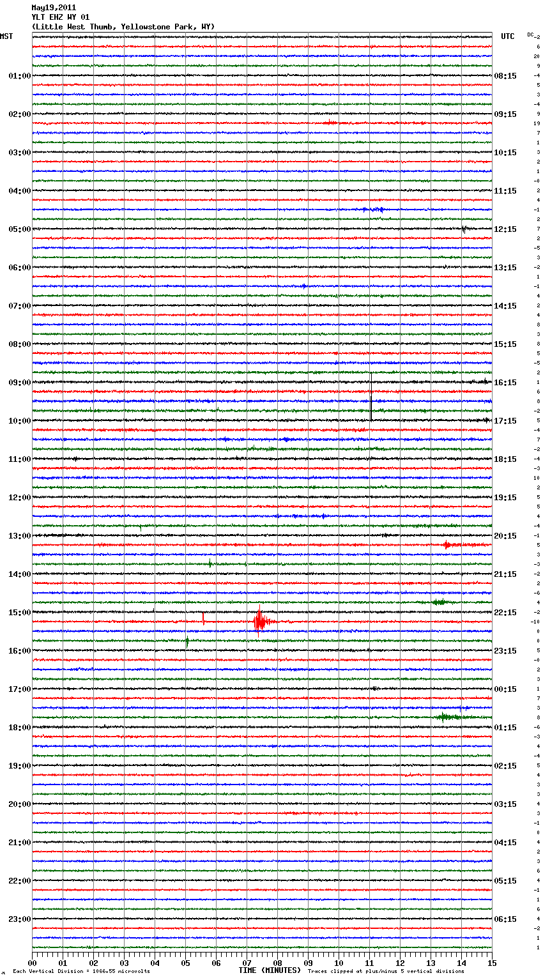Click the "01:00" MST time label
The height and width of the screenshot is (980, 543).
click(20, 76)
